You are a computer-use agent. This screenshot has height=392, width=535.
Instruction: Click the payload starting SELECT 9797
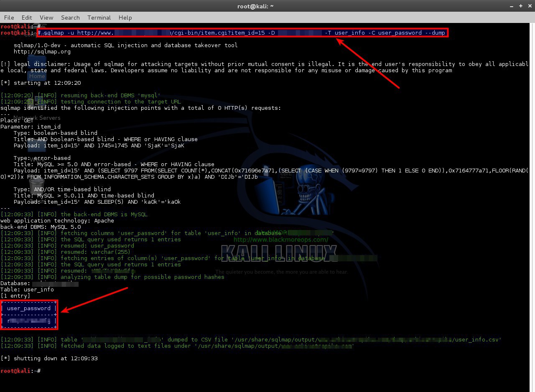[x=265, y=174]
